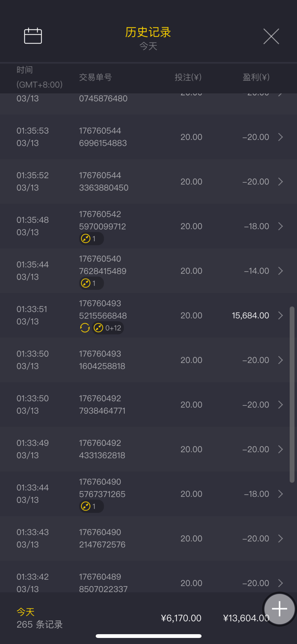
Task: Open details chevron for 01:35:52 record
Action: pos(280,182)
